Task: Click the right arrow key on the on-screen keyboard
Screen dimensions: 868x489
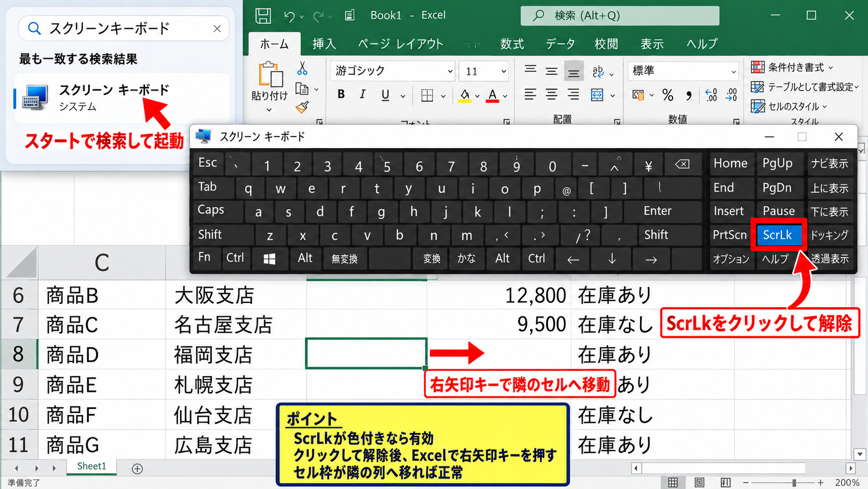Action: 651,259
